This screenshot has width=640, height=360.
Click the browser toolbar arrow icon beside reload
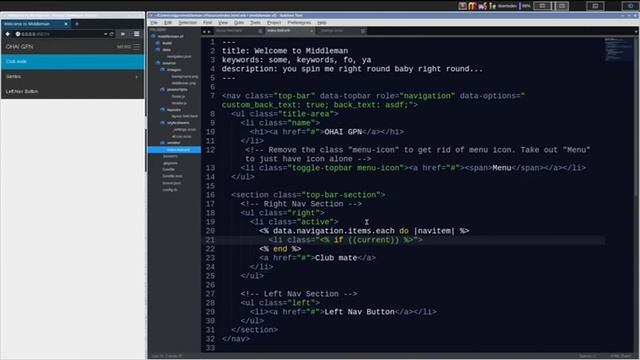pyautogui.click(x=123, y=34)
